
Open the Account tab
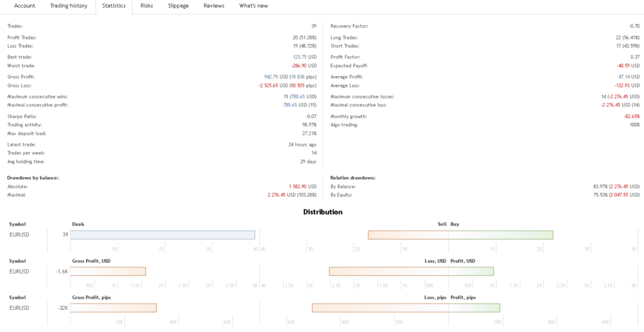point(25,6)
